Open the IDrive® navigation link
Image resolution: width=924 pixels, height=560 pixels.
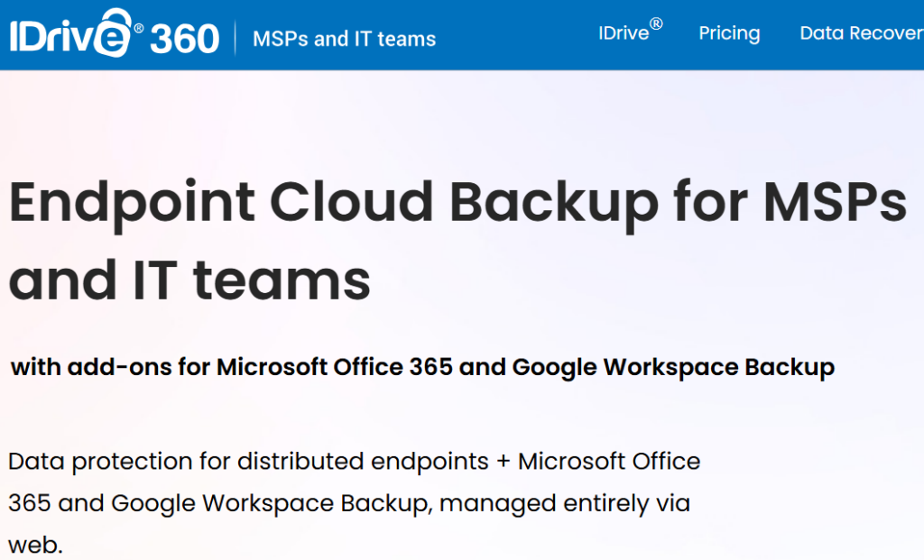[x=630, y=31]
